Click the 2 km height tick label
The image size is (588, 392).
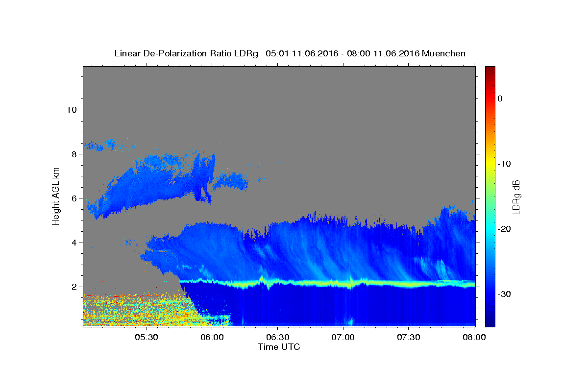click(x=73, y=287)
